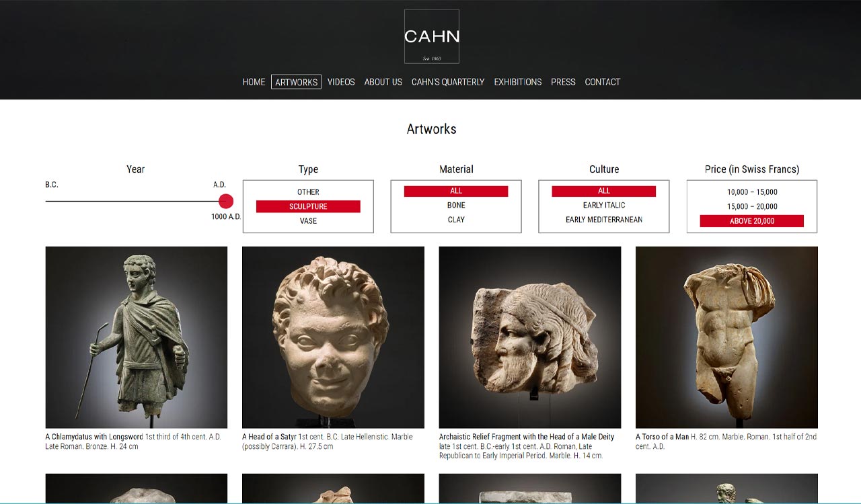Open the Contact page
The height and width of the screenshot is (504, 861).
(603, 82)
